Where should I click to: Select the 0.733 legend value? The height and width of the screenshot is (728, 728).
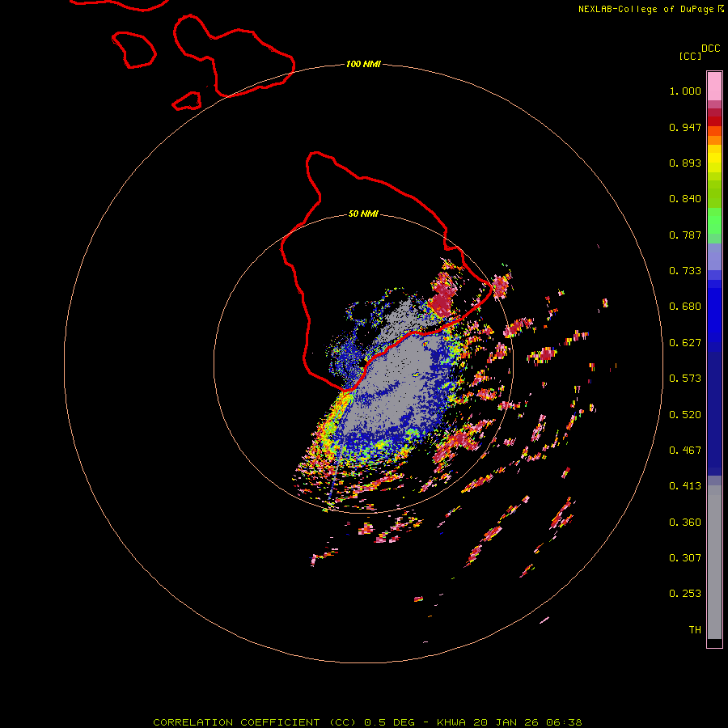685,271
